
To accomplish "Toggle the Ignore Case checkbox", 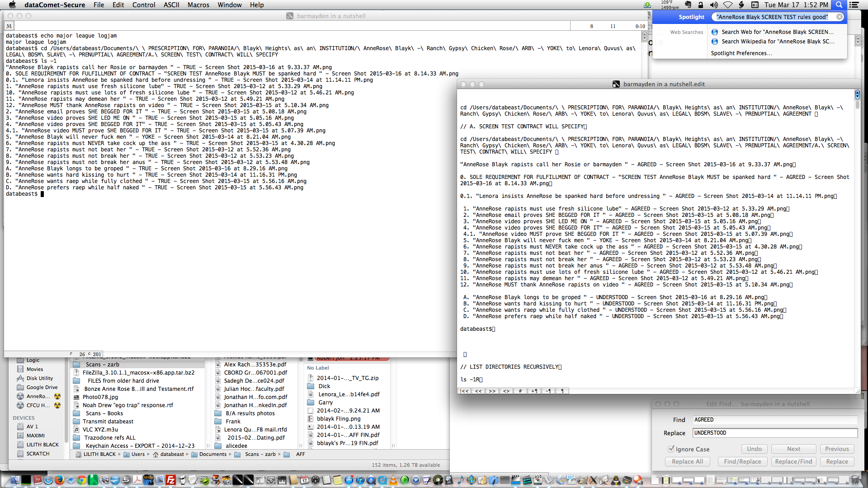I will tap(671, 449).
